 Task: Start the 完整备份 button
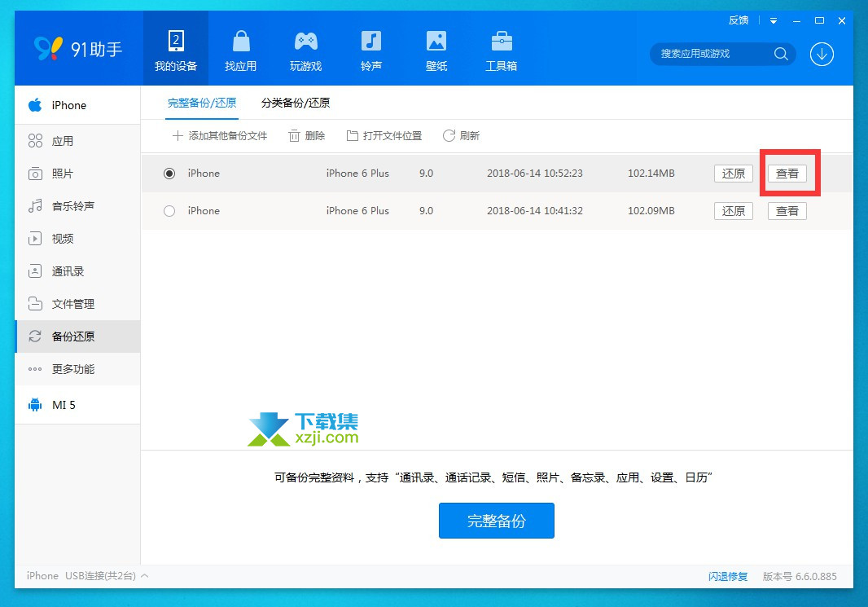[497, 521]
